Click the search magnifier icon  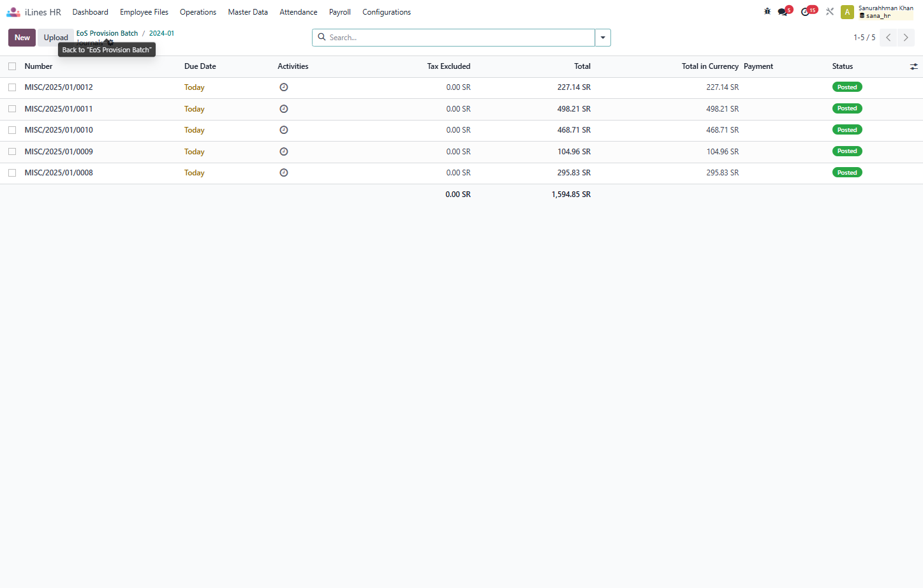tap(322, 37)
